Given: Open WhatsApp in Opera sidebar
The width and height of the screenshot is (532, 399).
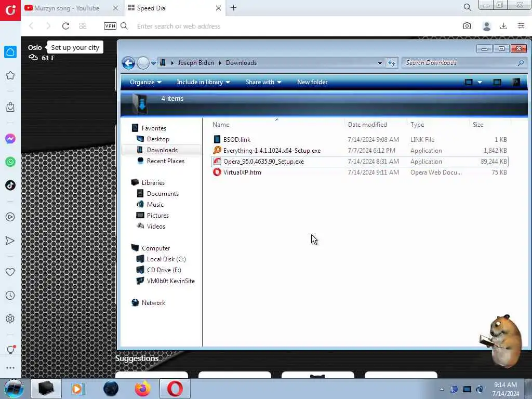Looking at the screenshot, I should (10, 162).
